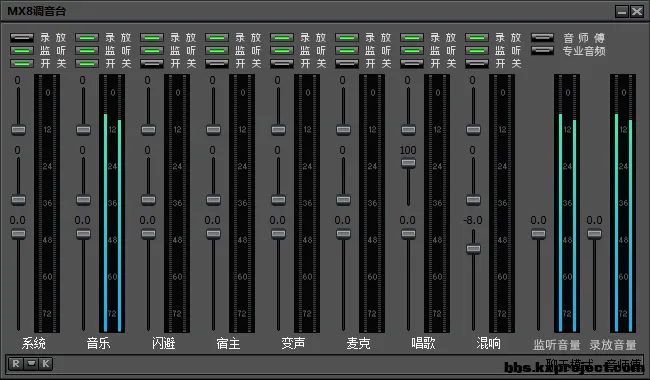Click the 录放音量 master fader handle

[594, 234]
